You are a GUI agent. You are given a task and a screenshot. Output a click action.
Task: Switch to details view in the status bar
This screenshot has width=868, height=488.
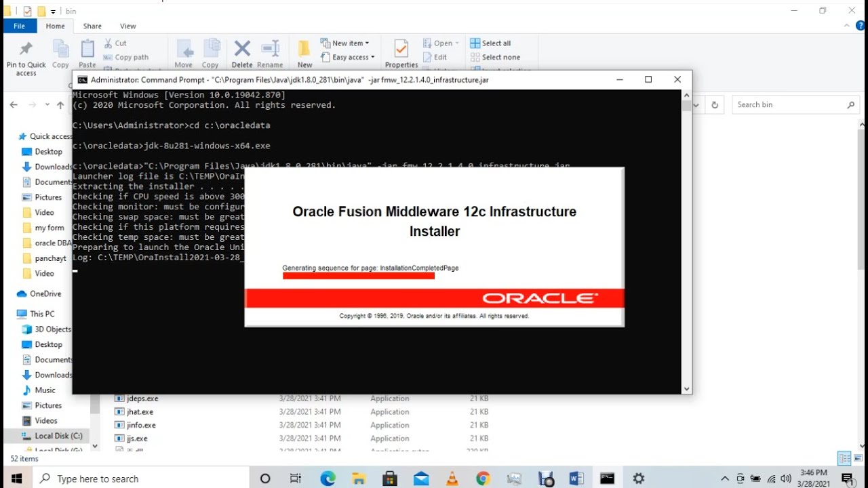coord(844,458)
